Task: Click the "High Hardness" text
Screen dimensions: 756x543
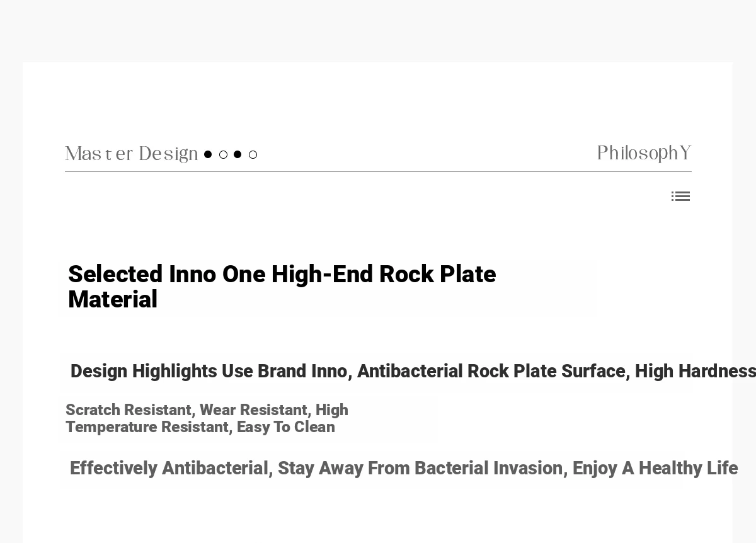Action: [694, 372]
